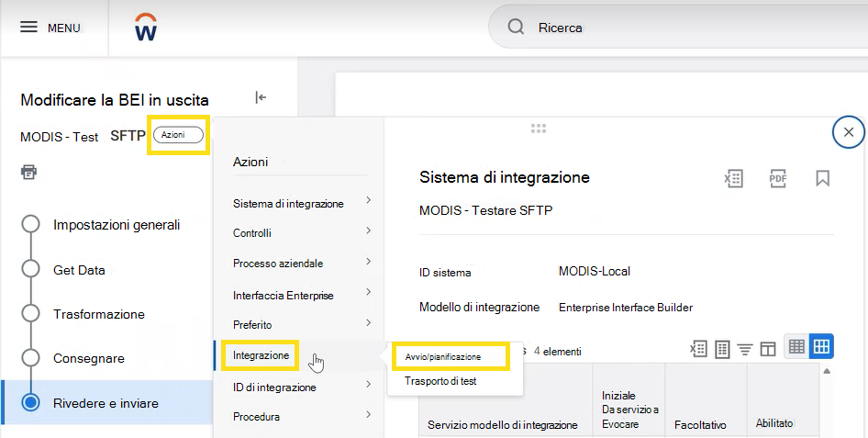
Task: Switch table to compact grid view
Action: 796,346
